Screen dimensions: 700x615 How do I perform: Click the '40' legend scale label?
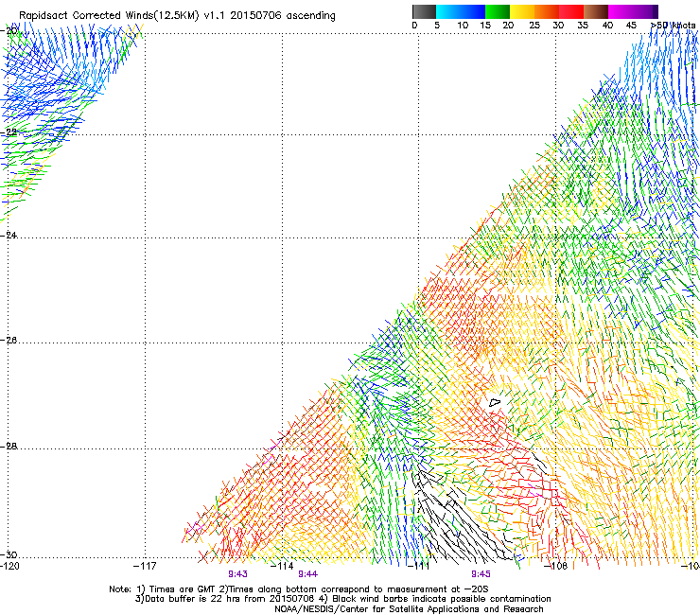point(607,26)
